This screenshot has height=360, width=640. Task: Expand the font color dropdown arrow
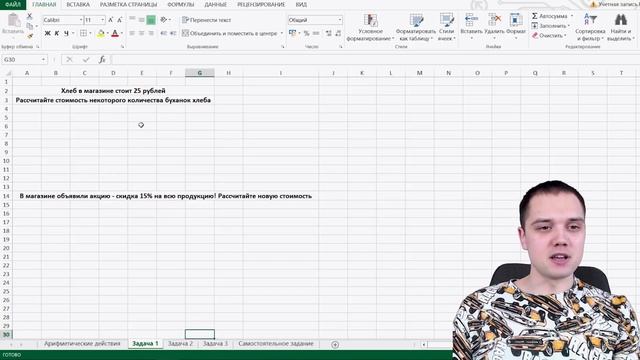click(122, 33)
